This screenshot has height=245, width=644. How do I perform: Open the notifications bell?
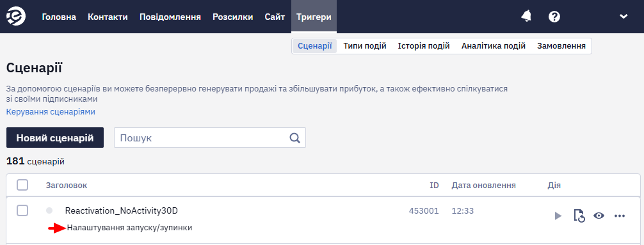click(526, 17)
